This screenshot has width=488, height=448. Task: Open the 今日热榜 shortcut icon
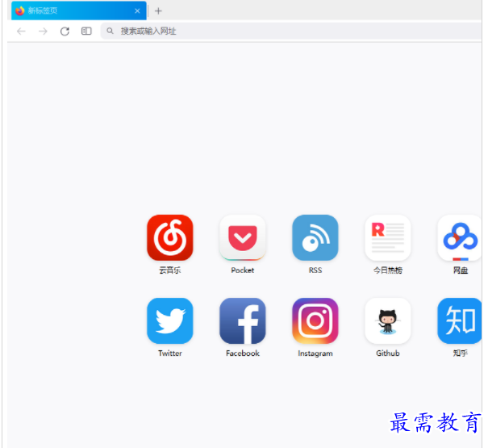[388, 237]
